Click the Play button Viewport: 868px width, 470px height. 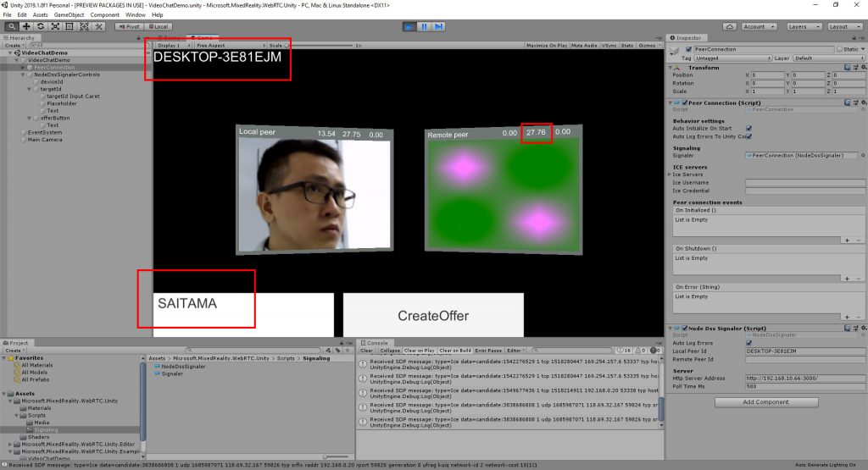pyautogui.click(x=409, y=26)
